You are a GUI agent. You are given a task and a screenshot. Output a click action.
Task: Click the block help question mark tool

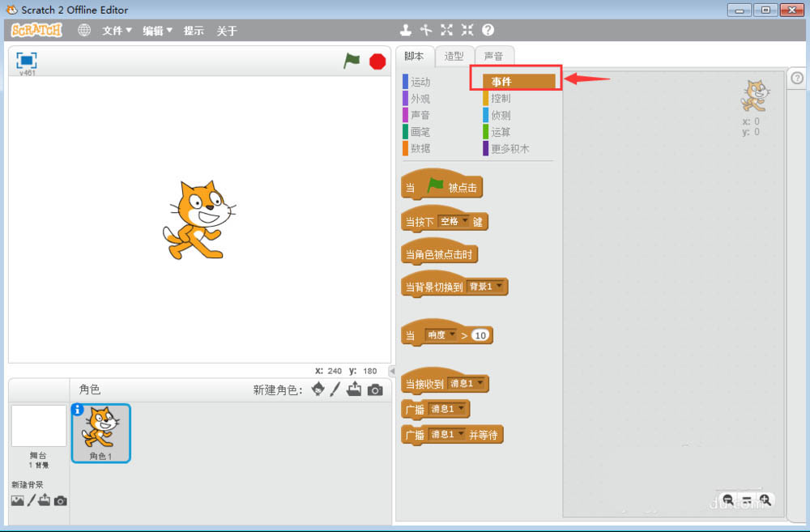(x=488, y=30)
